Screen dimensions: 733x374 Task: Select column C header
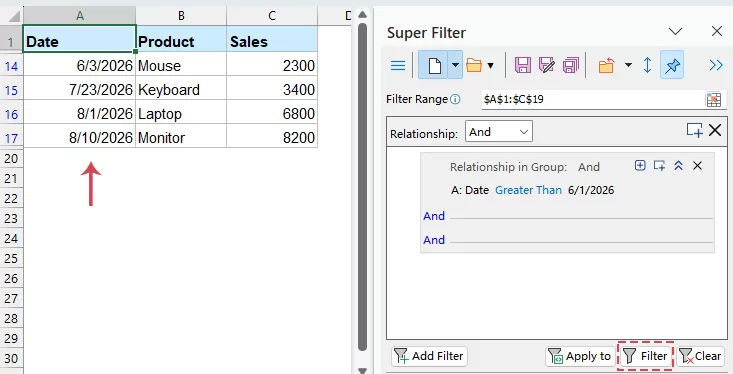coord(272,16)
